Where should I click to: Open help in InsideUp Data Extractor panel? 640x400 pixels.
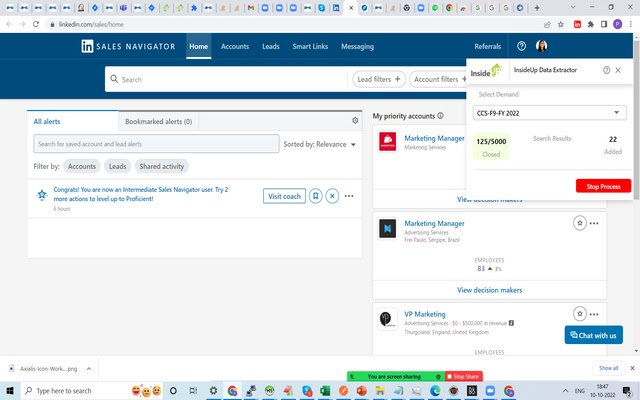(606, 70)
